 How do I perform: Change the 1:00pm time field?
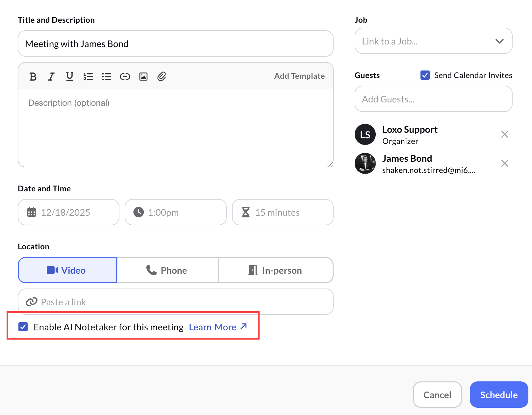tap(176, 212)
